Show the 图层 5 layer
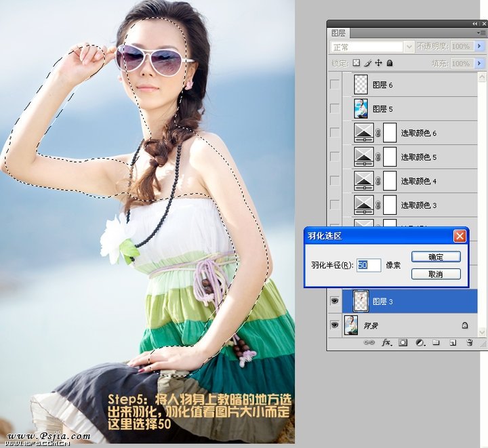 point(335,108)
